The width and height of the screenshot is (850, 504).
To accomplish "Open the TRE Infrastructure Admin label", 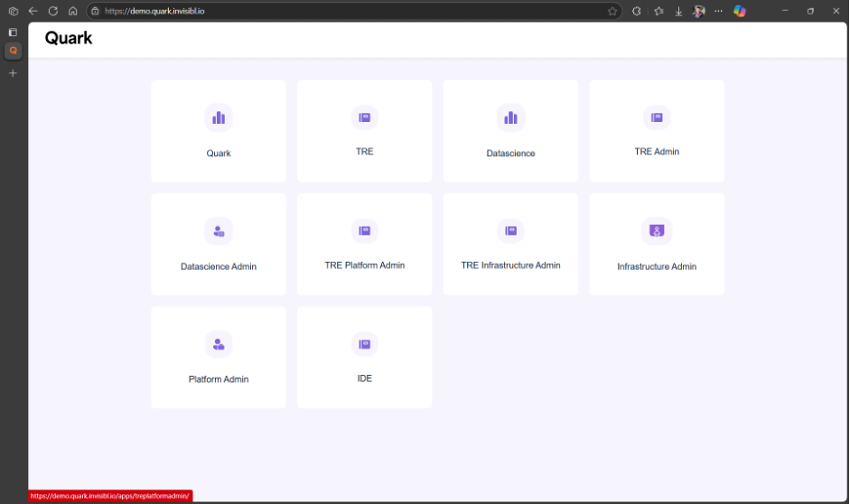I will click(510, 265).
